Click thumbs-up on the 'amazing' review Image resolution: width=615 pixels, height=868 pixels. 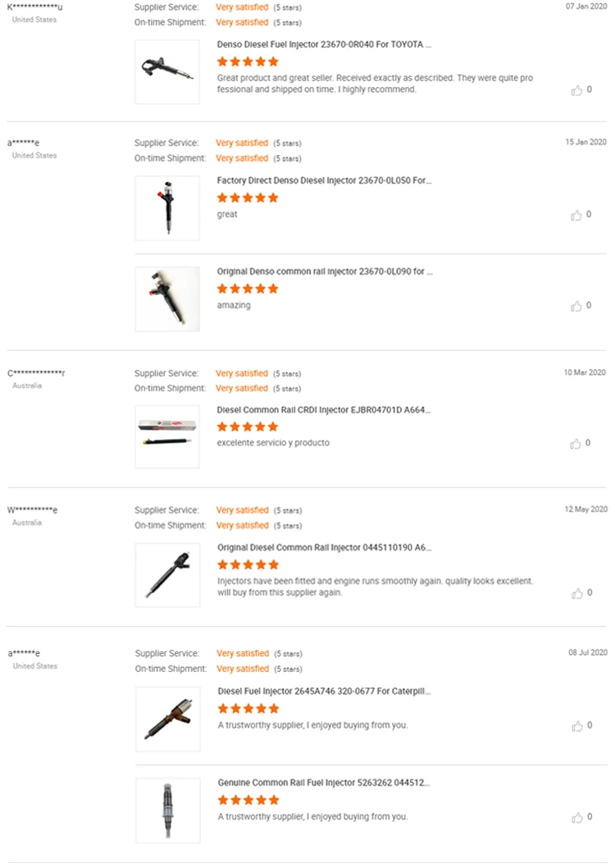coord(576,306)
